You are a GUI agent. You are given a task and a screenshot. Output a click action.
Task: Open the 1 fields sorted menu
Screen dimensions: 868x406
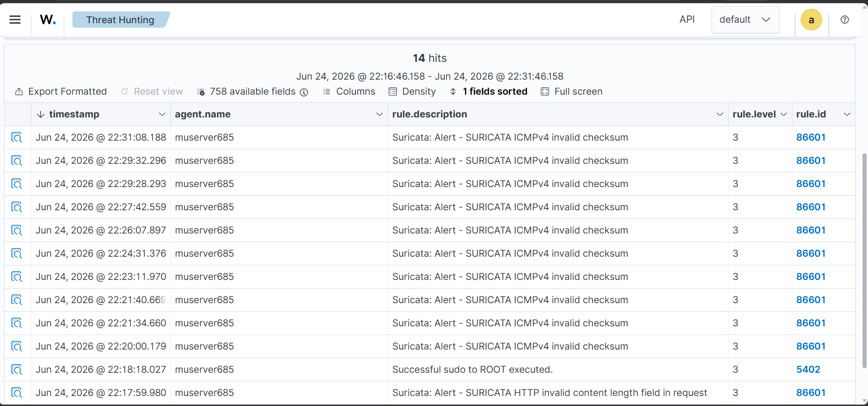coord(488,91)
